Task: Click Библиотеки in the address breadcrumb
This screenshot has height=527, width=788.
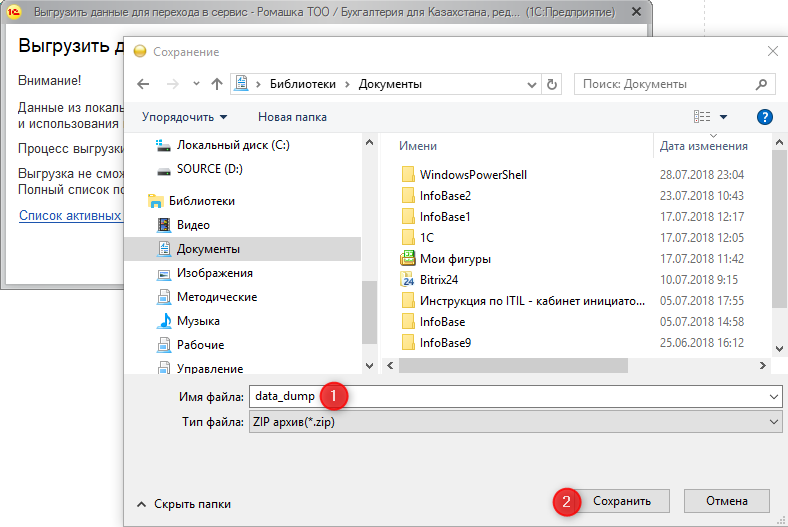Action: pos(303,84)
